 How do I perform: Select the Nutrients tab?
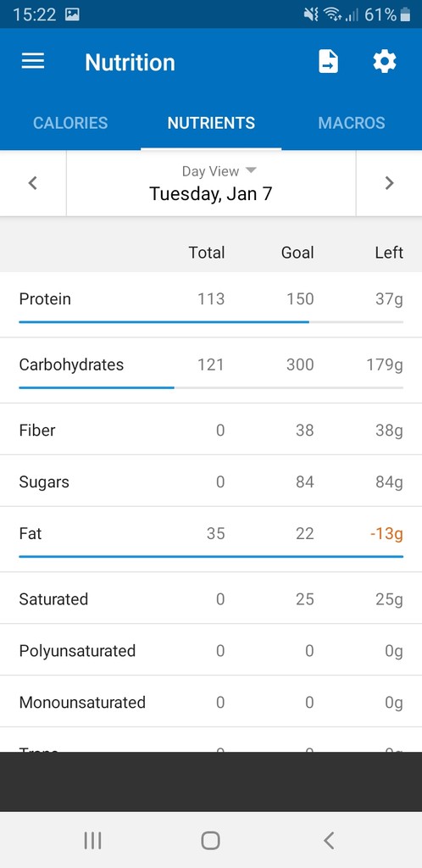click(x=211, y=122)
